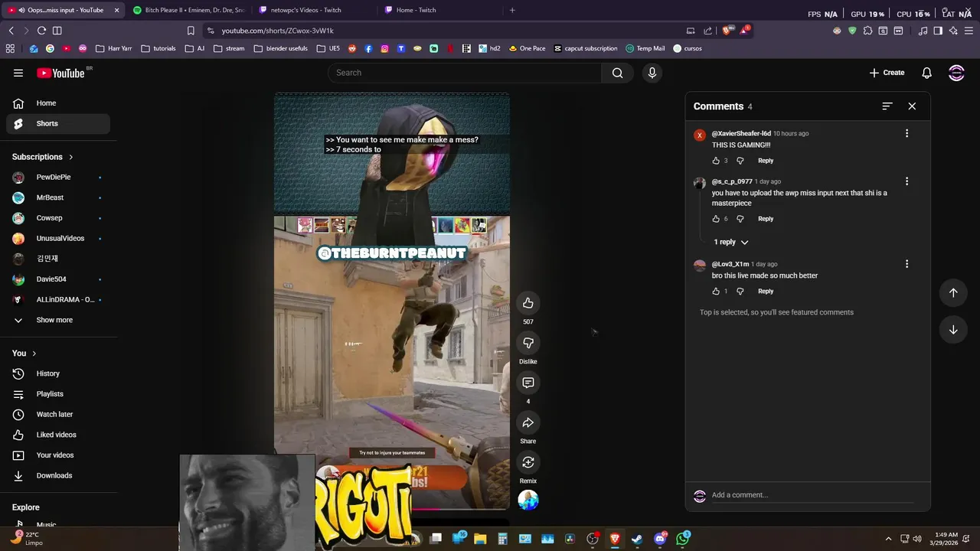Open Playlists in sidebar
The width and height of the screenshot is (980, 551).
(58, 394)
